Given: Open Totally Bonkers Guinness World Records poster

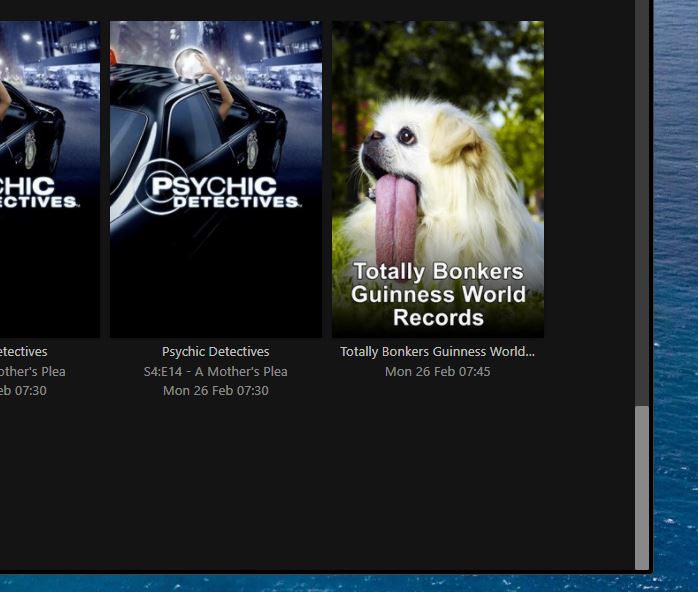Looking at the screenshot, I should [438, 179].
